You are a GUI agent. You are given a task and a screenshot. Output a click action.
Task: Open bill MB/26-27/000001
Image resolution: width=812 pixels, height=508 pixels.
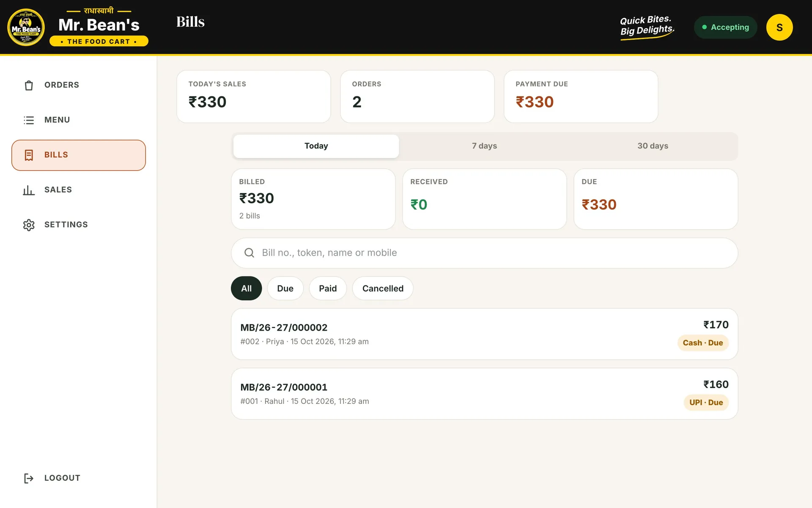(485, 394)
